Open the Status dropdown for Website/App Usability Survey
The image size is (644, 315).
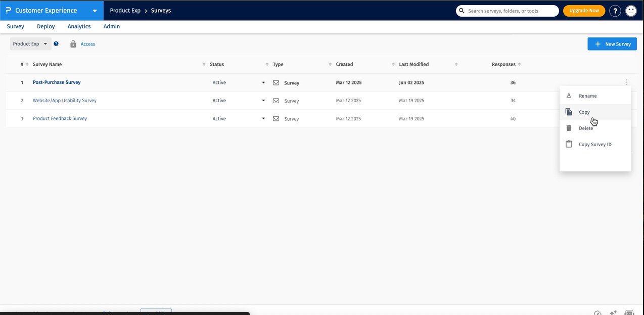(x=263, y=100)
